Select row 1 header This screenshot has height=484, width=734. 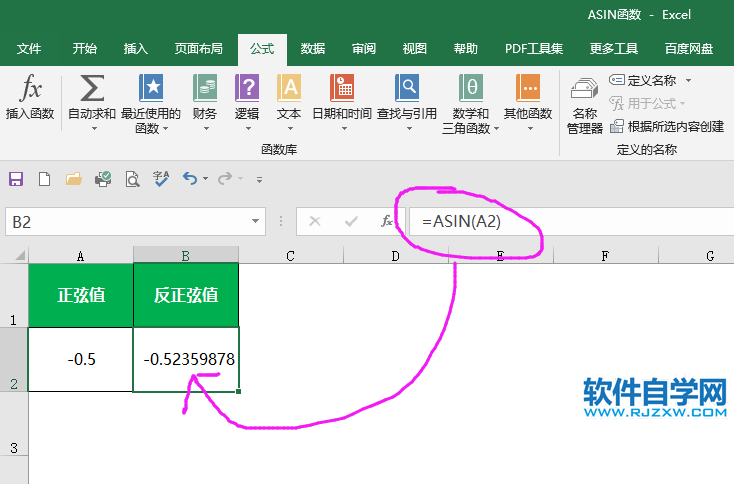pos(14,295)
